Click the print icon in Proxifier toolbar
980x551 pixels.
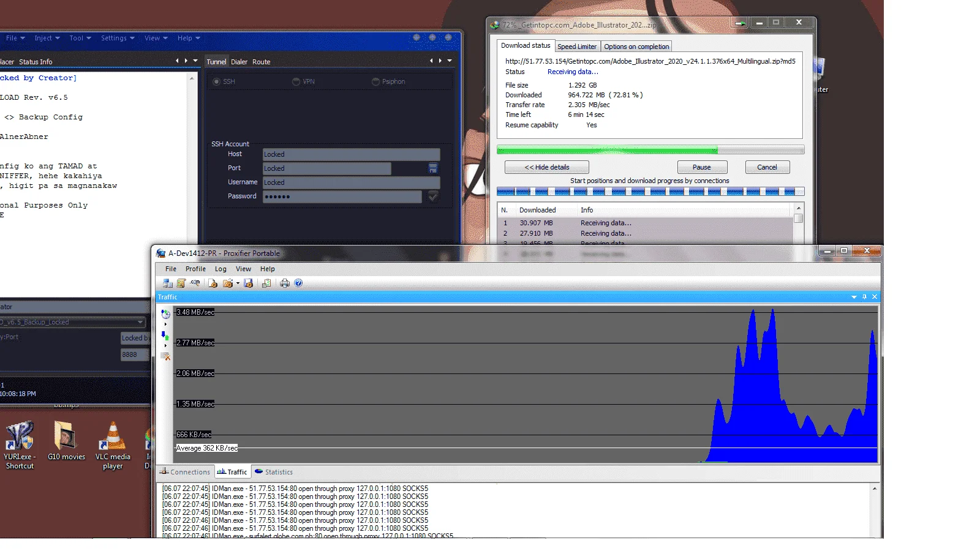(x=285, y=283)
